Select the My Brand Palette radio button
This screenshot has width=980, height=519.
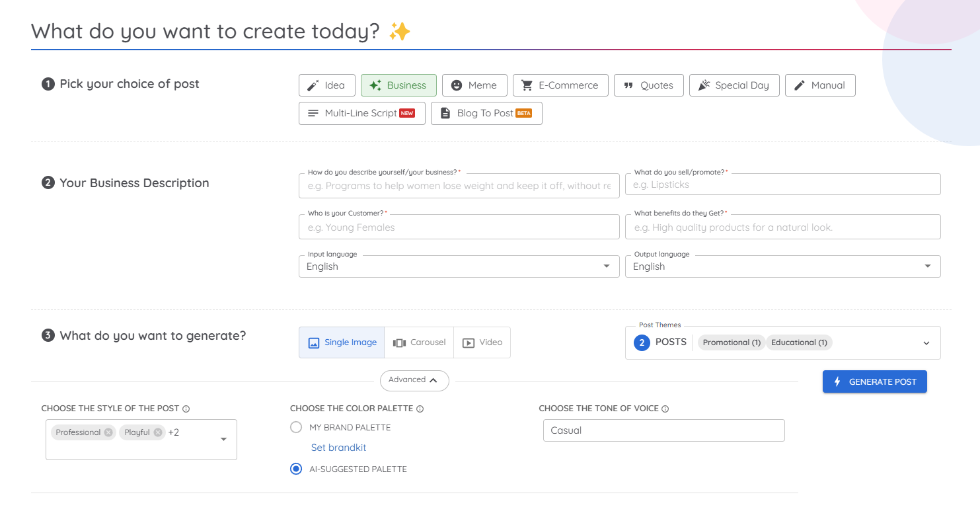(x=296, y=427)
